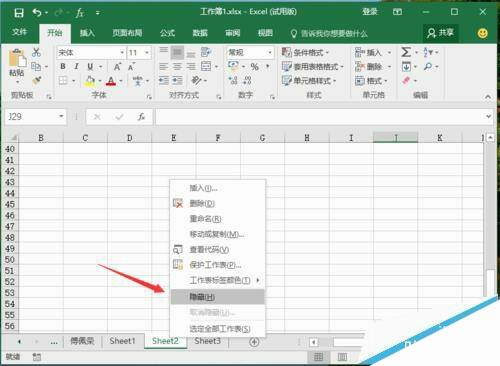This screenshot has height=366, width=500.
Task: Apply the red font color
Action: [x=111, y=81]
